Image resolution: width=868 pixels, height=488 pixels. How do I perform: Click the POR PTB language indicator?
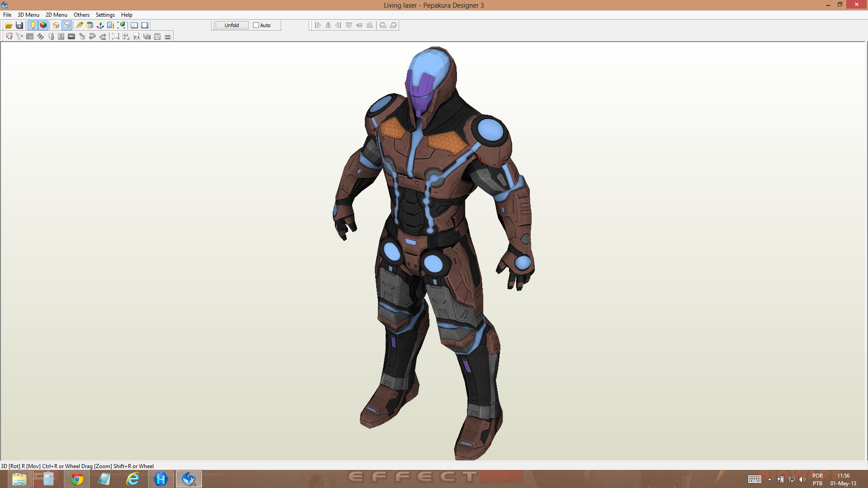pos(817,479)
